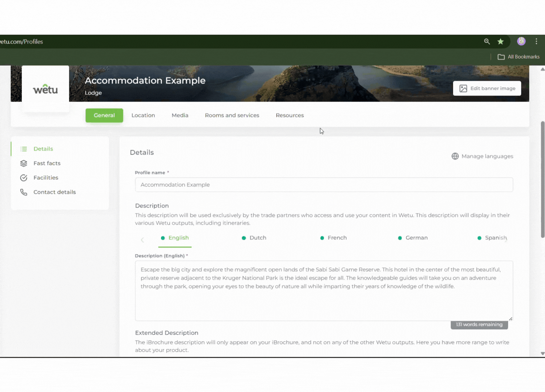This screenshot has width=545, height=392.
Task: Select the French language tab
Action: click(x=333, y=238)
